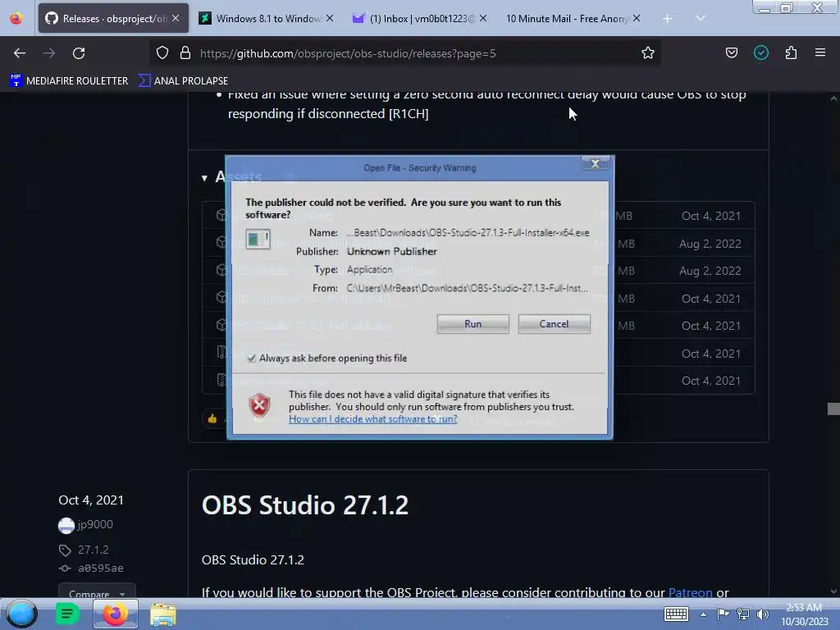Image resolution: width=840 pixels, height=630 pixels.
Task: Close the 'Windows 8.1 to Windows' tab
Action: [x=330, y=18]
